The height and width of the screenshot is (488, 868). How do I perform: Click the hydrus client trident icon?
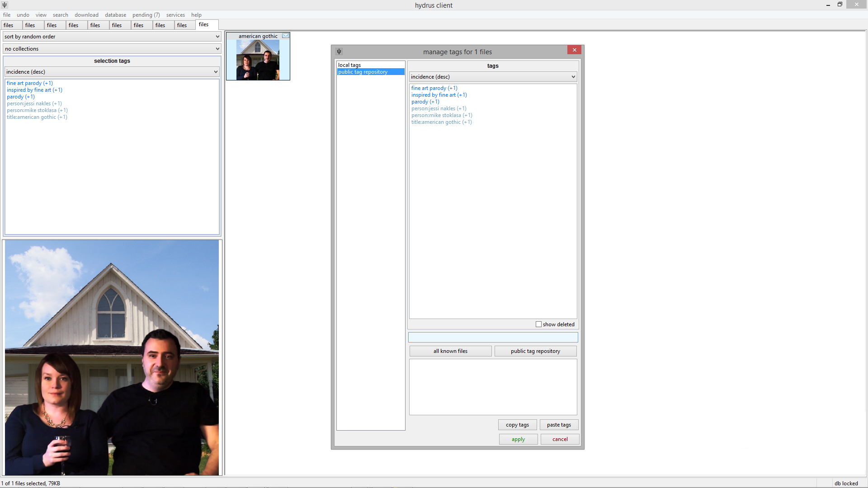[5, 5]
